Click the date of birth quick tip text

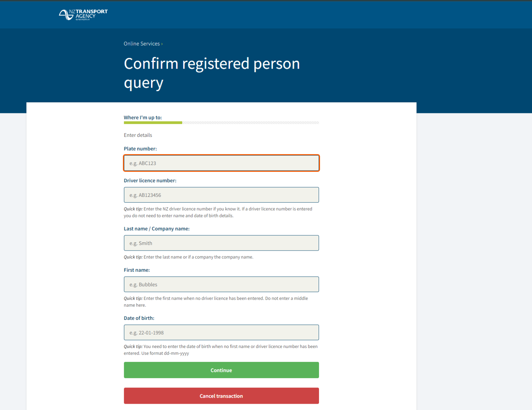[x=221, y=350]
